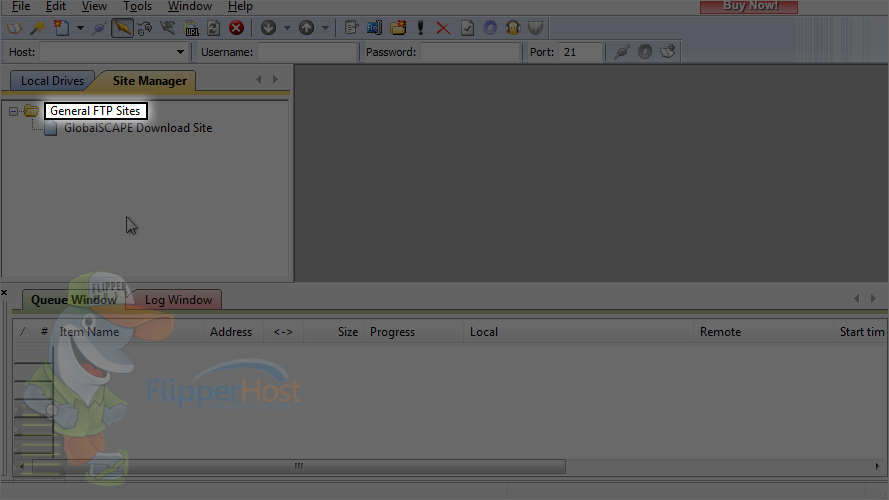889x500 pixels.
Task: Open the dropdown next to Upload icon
Action: pos(325,28)
